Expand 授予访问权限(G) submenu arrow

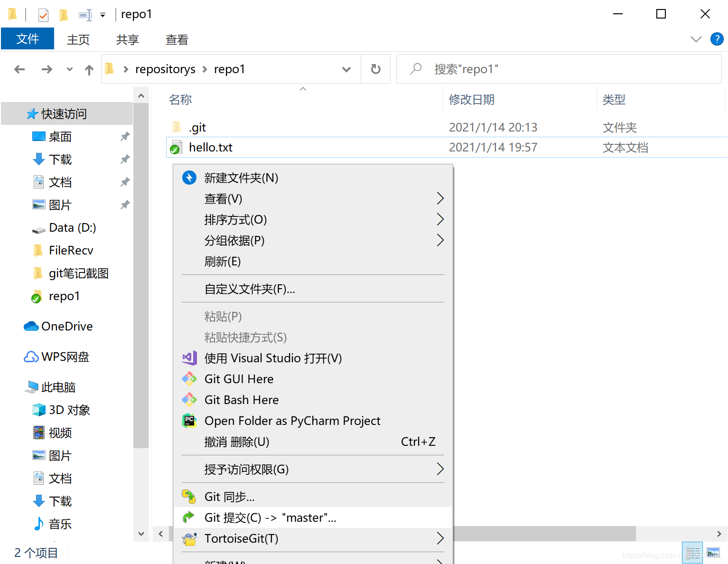click(x=440, y=469)
